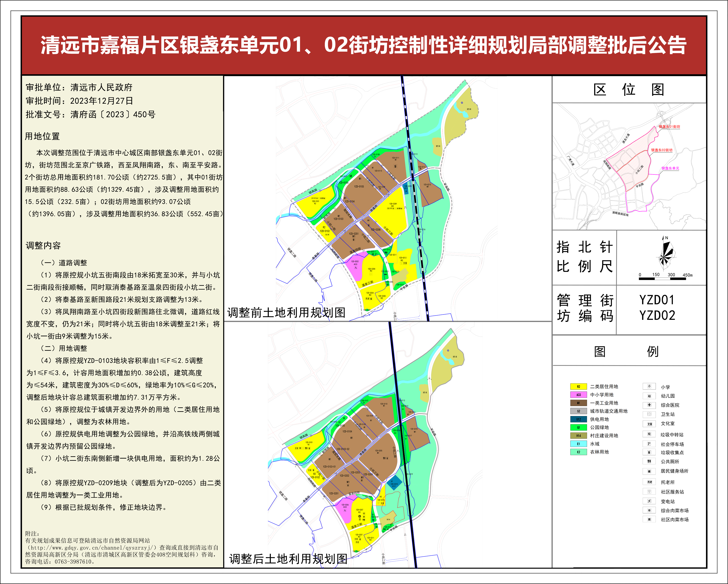This screenshot has width=728, height=584.
Task: Click the bright green G1 park swatch
Action: 578,427
